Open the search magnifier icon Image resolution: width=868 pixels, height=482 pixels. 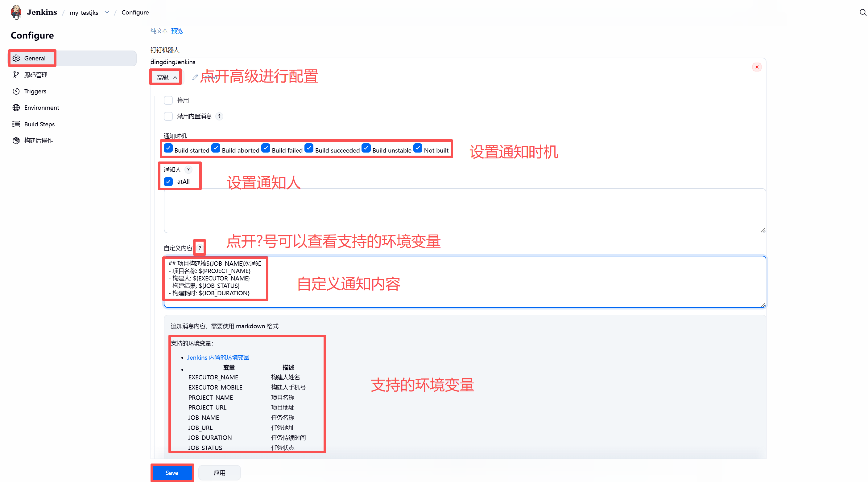(x=863, y=12)
